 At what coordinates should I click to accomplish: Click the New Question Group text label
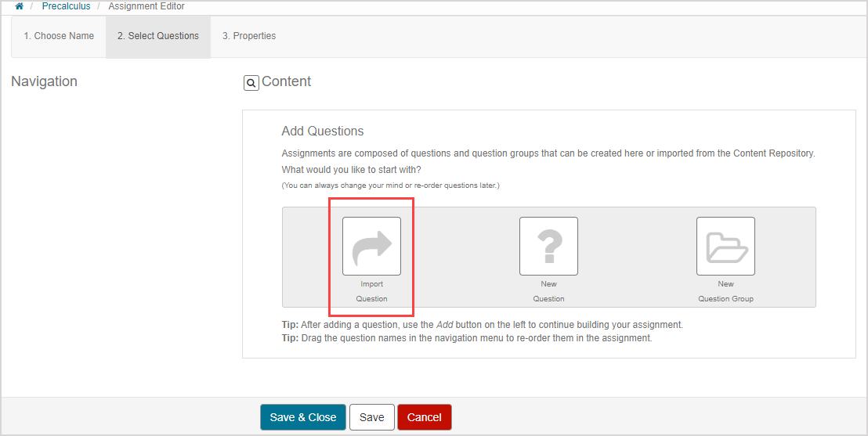(x=725, y=291)
